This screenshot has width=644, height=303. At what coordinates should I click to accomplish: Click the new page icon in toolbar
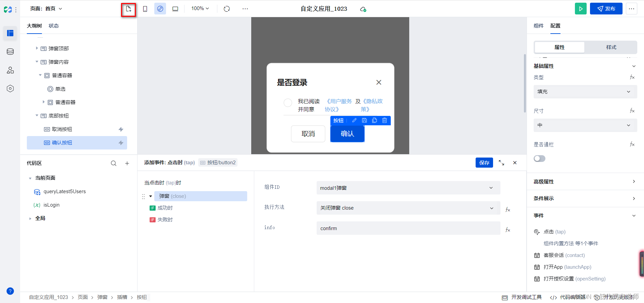pos(128,9)
